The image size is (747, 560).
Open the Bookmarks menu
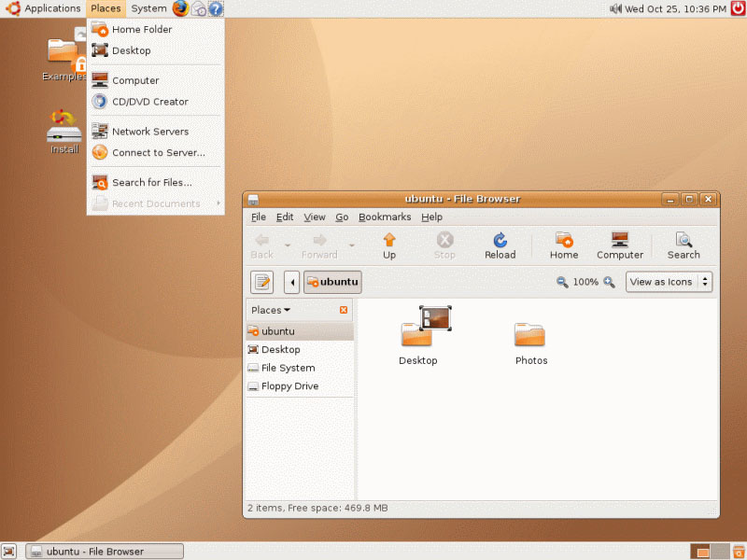tap(385, 217)
